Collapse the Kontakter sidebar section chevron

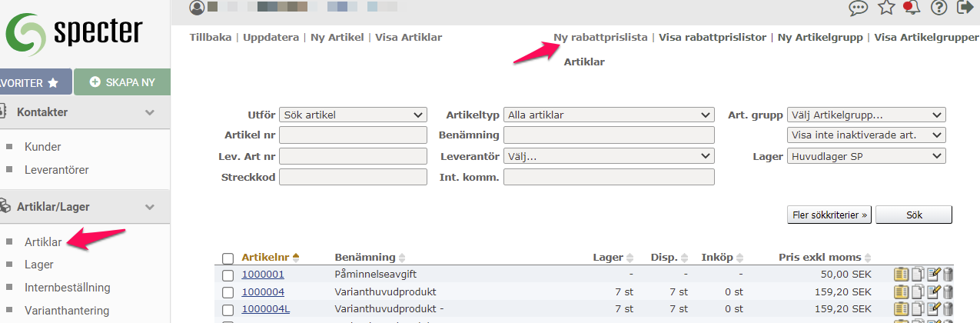tap(150, 112)
